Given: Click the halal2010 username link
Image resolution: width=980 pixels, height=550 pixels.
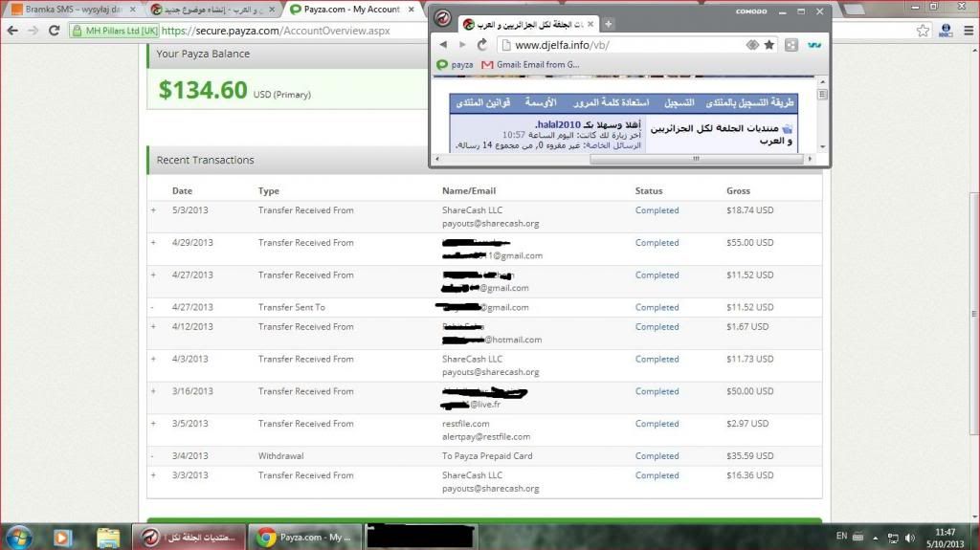Looking at the screenshot, I should [x=559, y=125].
